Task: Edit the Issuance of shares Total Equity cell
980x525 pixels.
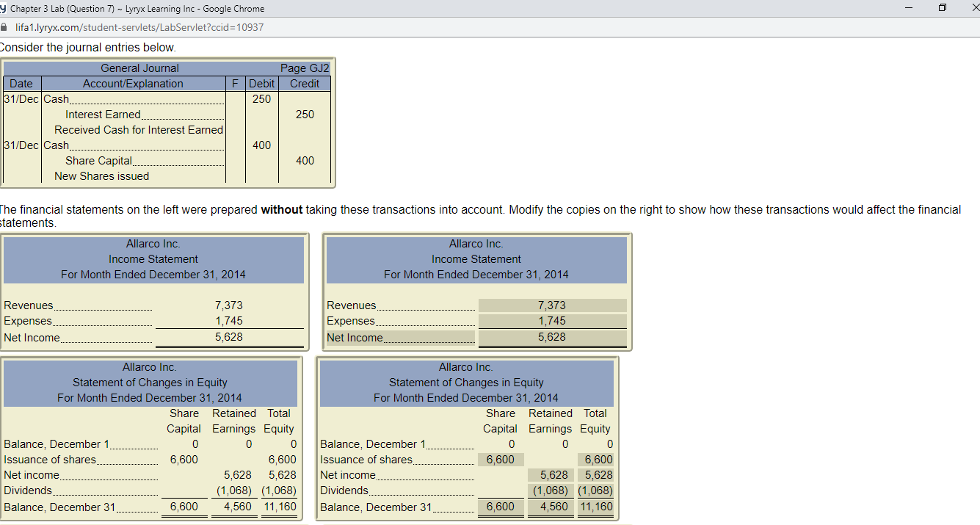Action: click(x=595, y=459)
